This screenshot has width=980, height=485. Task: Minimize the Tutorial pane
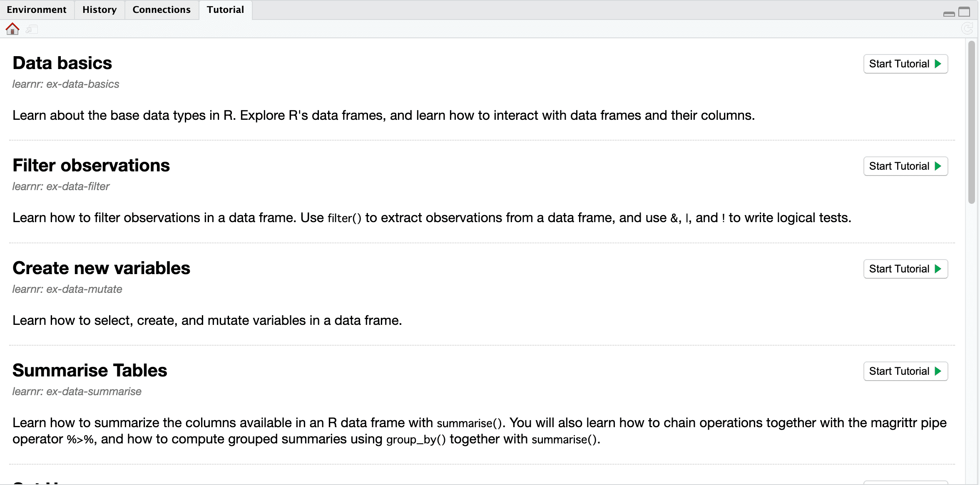[x=949, y=12]
